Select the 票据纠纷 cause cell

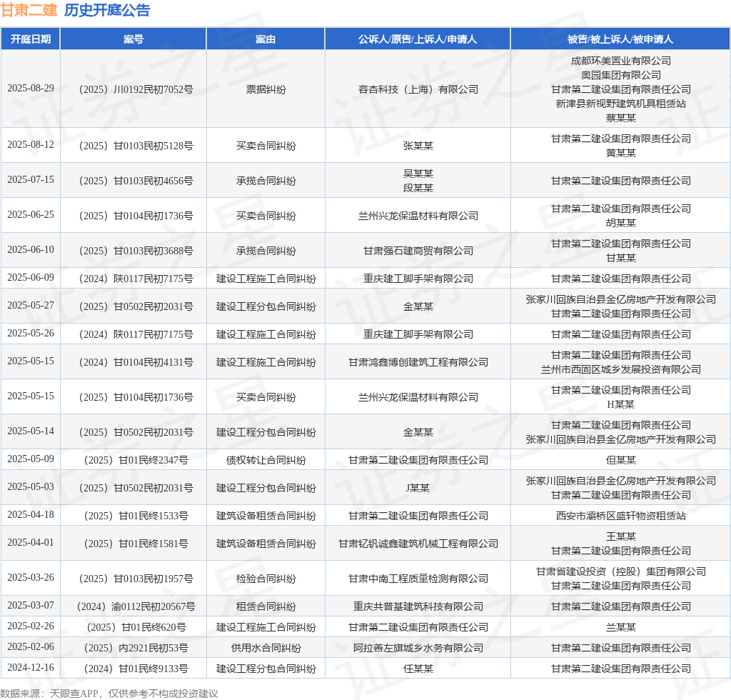pyautogui.click(x=266, y=89)
